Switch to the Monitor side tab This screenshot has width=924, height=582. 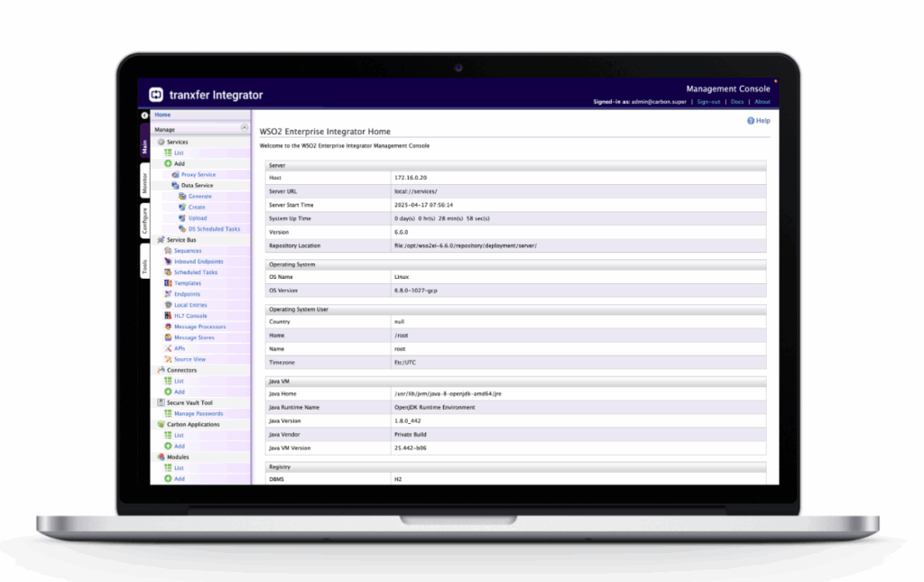click(144, 183)
